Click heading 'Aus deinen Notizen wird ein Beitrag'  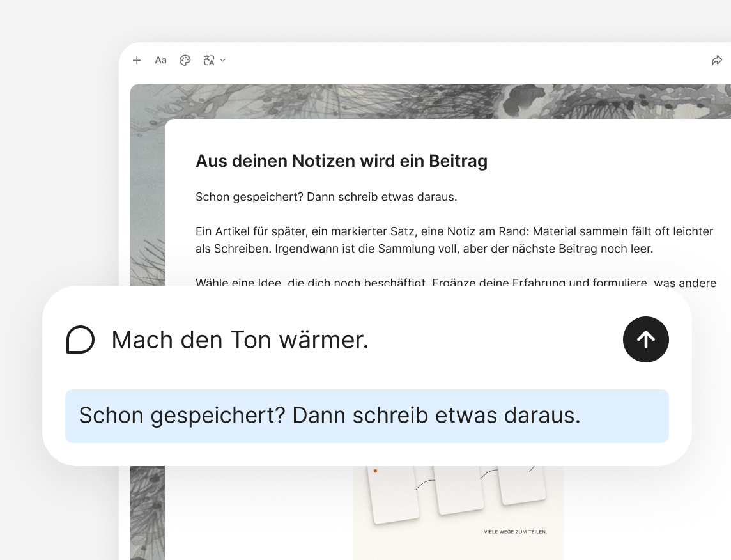pyautogui.click(x=342, y=161)
